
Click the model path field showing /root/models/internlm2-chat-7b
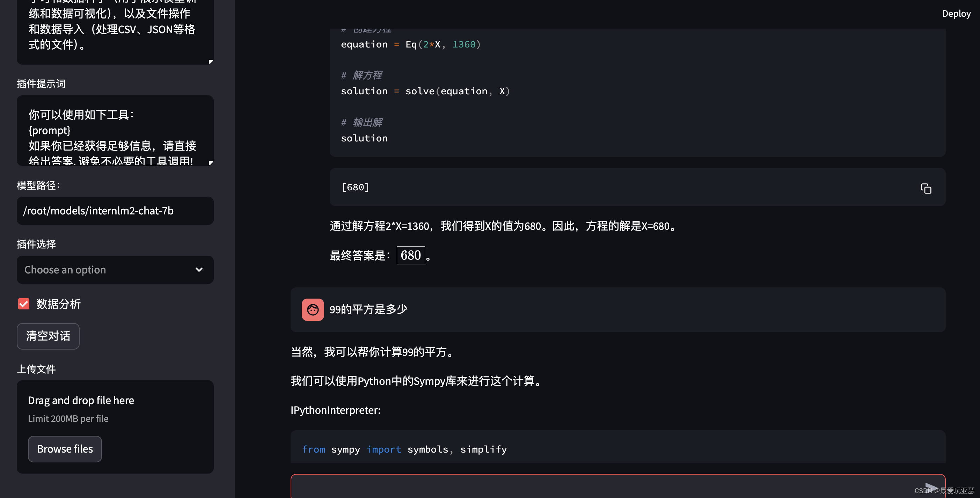(115, 211)
